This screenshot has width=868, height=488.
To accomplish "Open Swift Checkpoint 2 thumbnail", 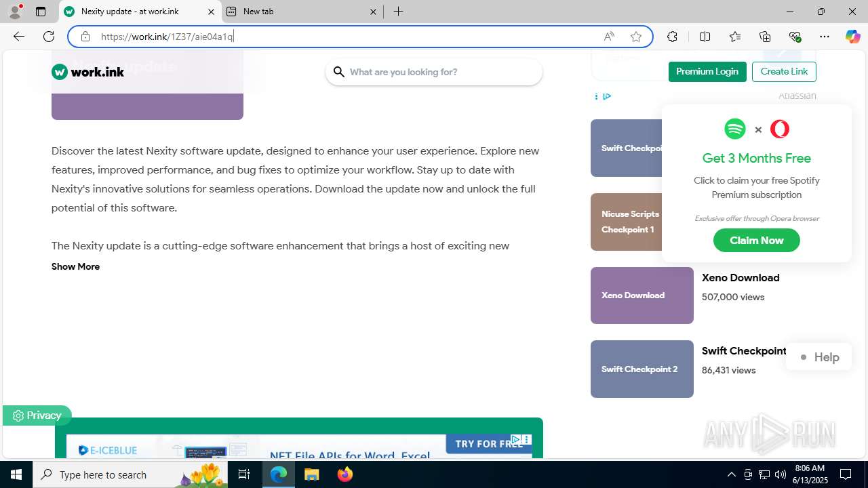I will (642, 369).
